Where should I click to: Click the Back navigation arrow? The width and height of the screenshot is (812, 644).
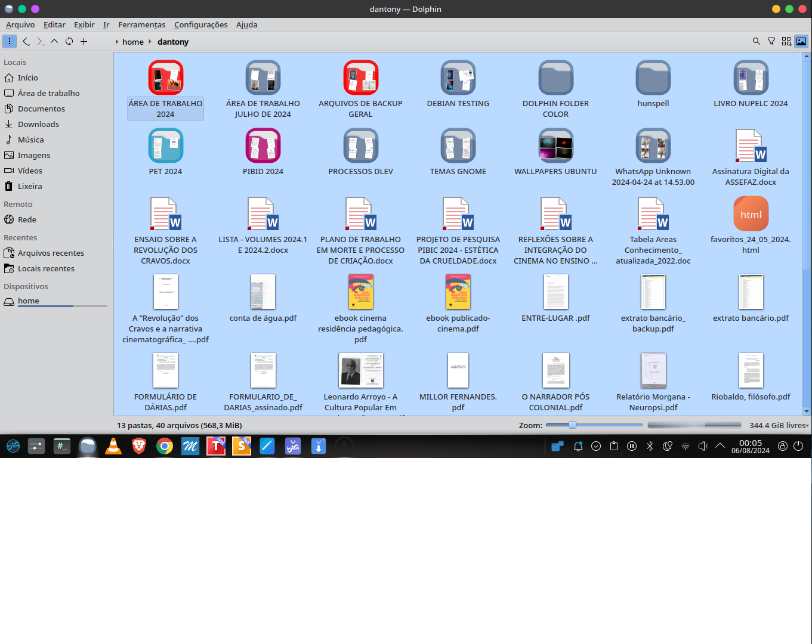26,41
